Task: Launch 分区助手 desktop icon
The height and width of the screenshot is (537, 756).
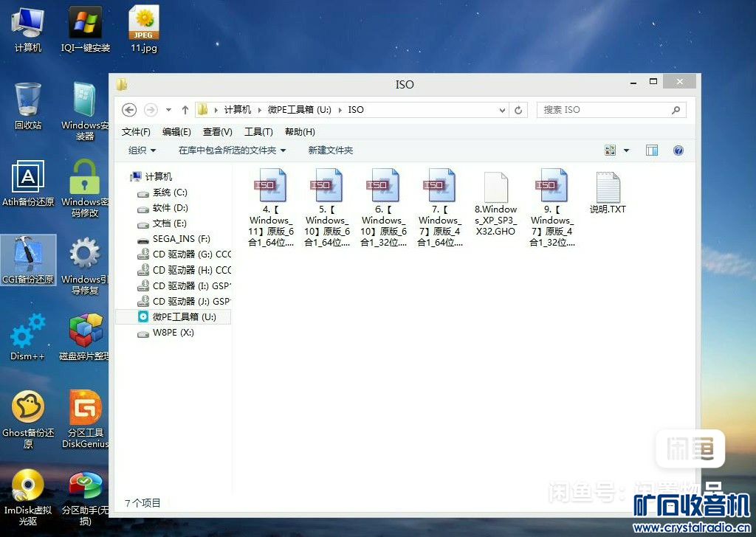Action: tap(86, 498)
